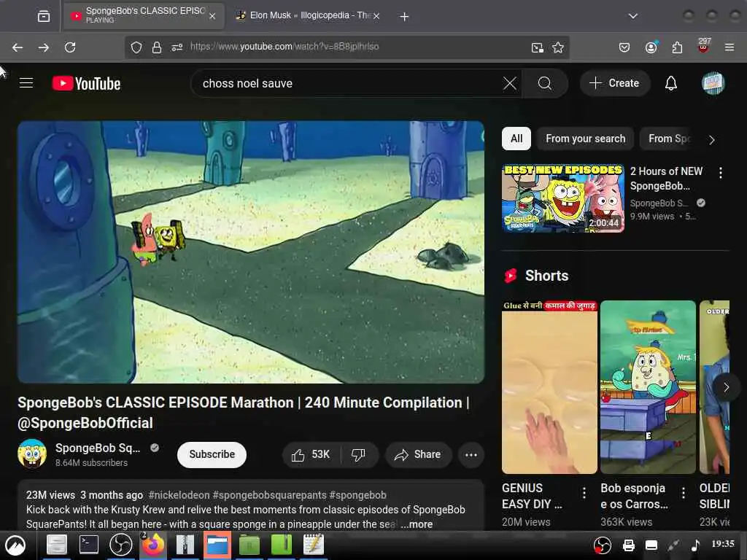This screenshot has height=560, width=747.
Task: Expand the list all tabs dropdown arrow
Action: pos(632,16)
